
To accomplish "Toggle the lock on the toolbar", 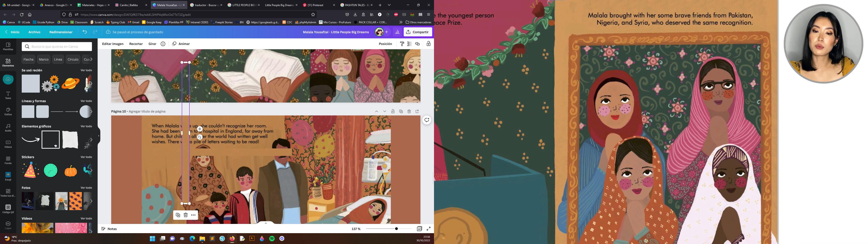I will pyautogui.click(x=429, y=44).
